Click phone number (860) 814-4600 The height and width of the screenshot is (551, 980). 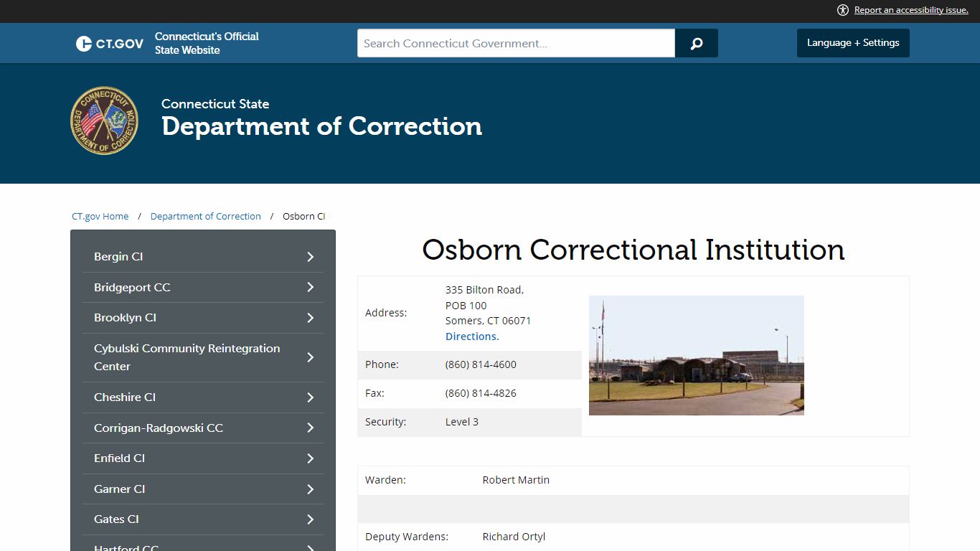click(x=481, y=364)
